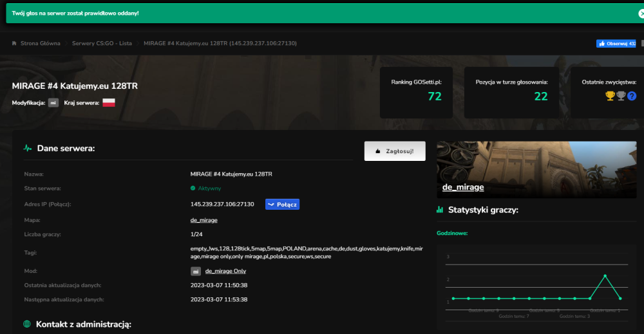Click the mi modification badge in header
Image resolution: width=644 pixels, height=334 pixels.
point(53,102)
